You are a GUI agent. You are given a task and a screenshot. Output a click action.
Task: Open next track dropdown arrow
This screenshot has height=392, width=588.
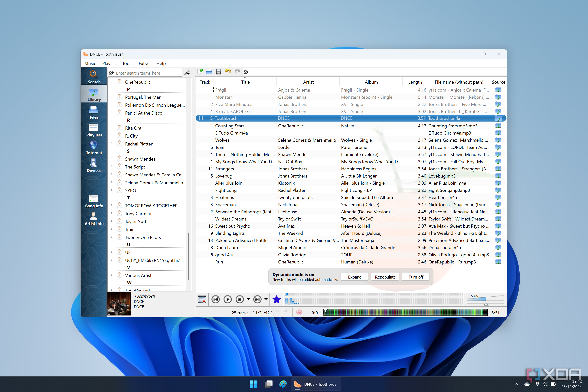tap(266, 299)
